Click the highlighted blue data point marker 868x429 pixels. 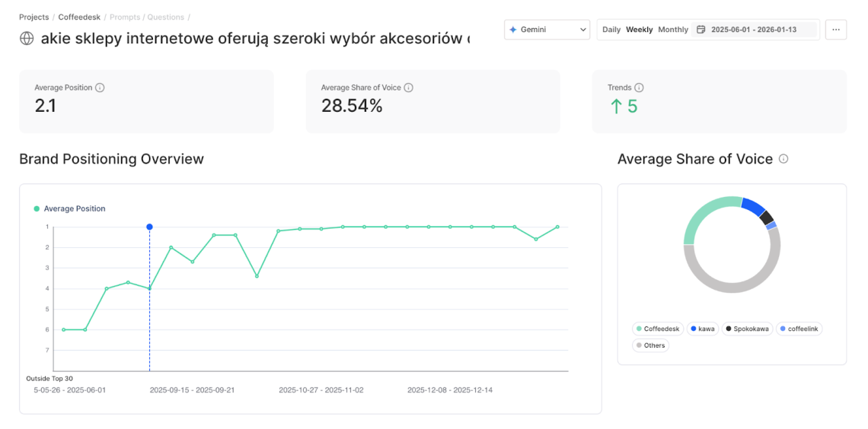coord(149,227)
